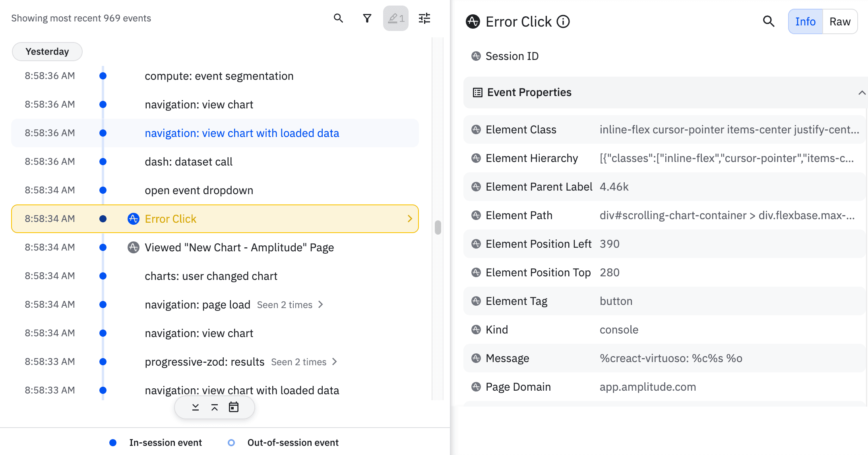868x455 pixels.
Task: Click the Element Parent Label value 4.46k
Action: click(614, 187)
